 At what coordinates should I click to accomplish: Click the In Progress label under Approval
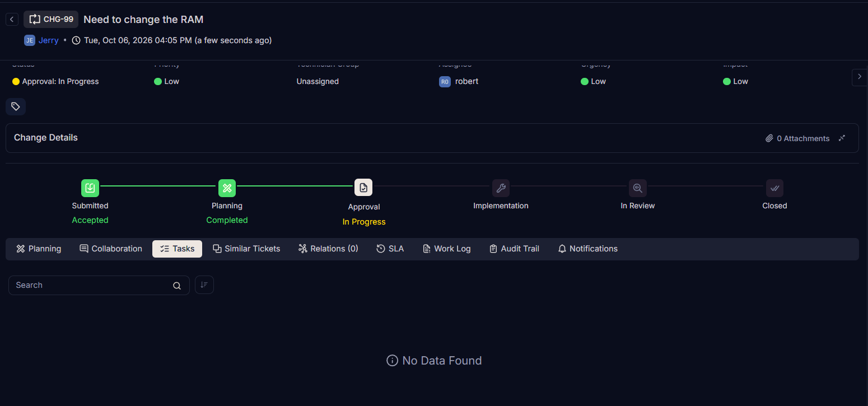(364, 222)
